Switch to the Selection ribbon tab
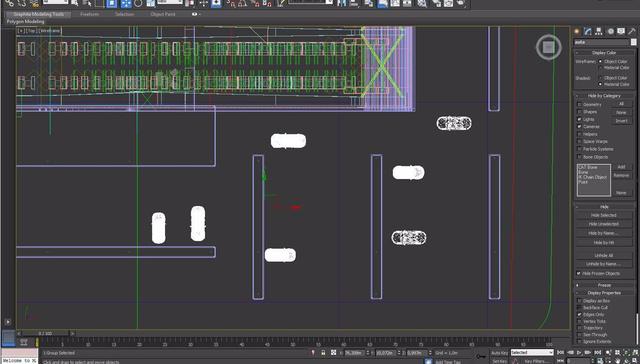 [124, 14]
